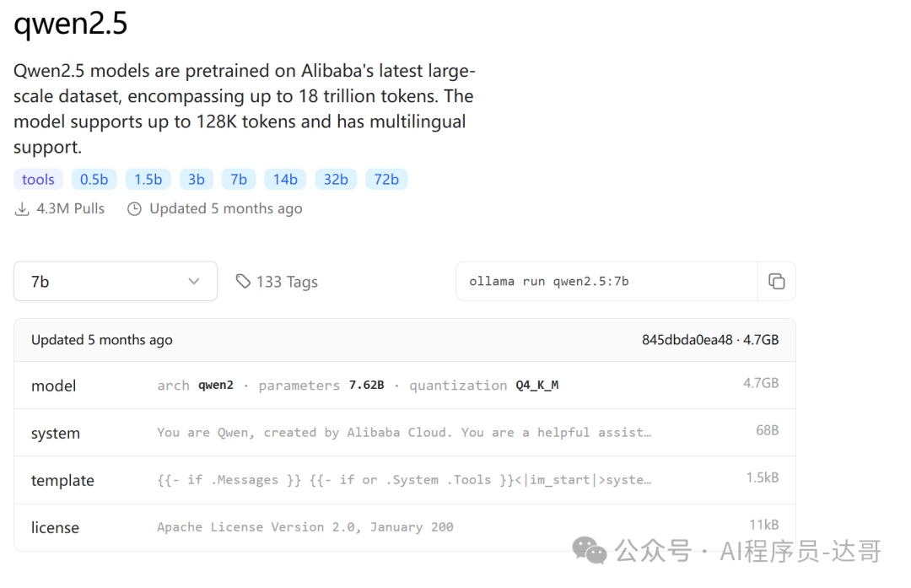This screenshot has width=911, height=588.
Task: View the system prompt row
Action: 405,432
